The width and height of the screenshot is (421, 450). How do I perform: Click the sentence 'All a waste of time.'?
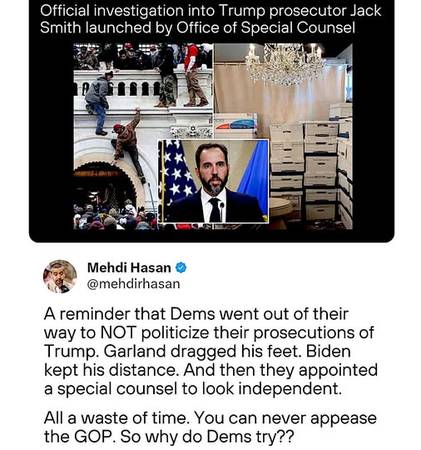pos(117,418)
